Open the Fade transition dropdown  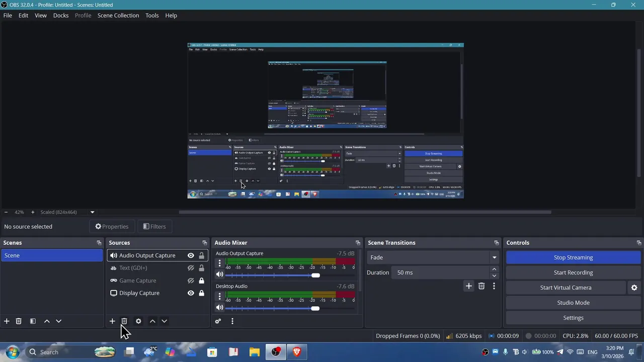[x=433, y=257]
